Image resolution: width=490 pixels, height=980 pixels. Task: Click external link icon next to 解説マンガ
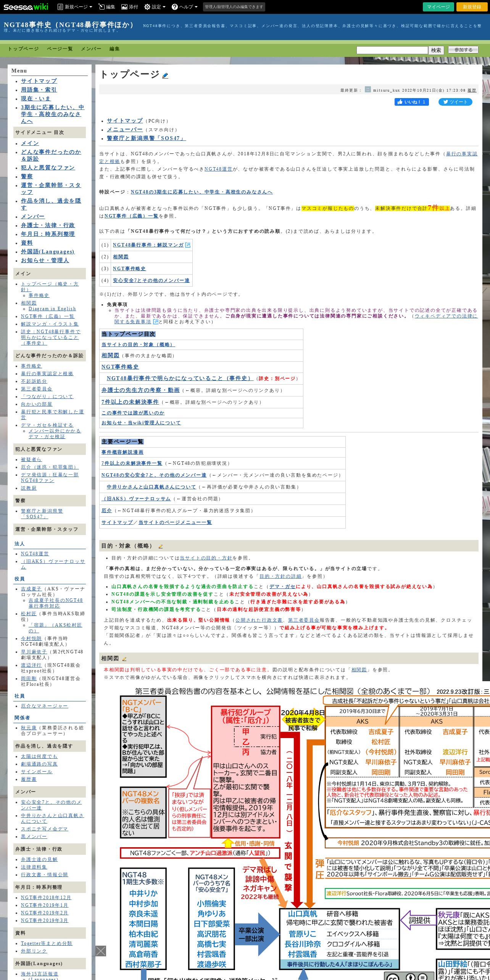coord(188,245)
